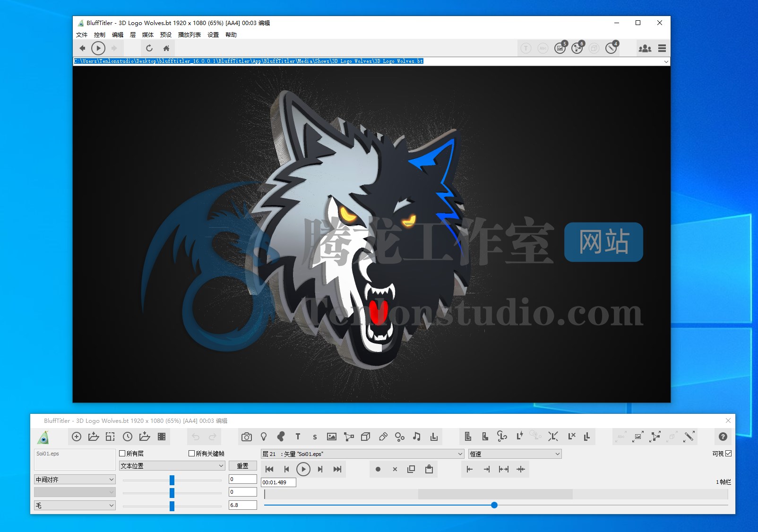This screenshot has height=532, width=758.
Task: Add a text layer T icon
Action: (298, 437)
